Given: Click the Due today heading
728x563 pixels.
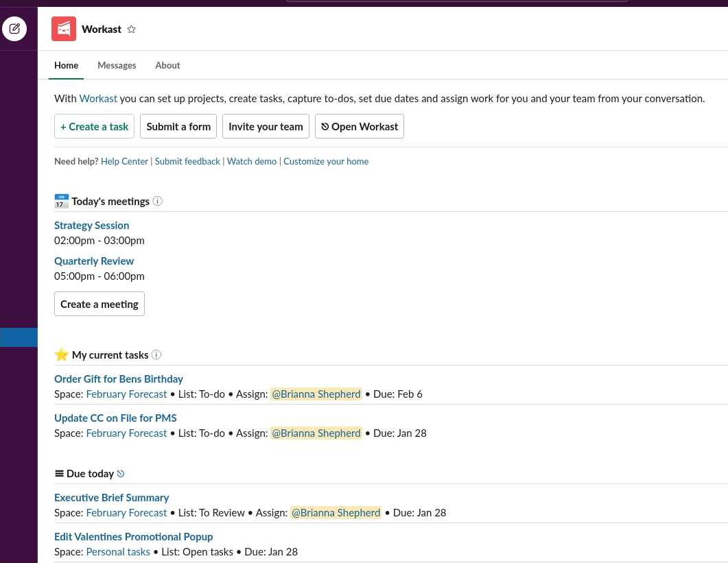Looking at the screenshot, I should point(90,474).
